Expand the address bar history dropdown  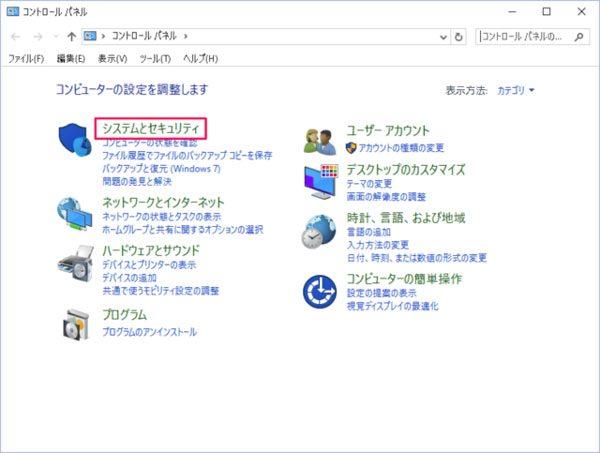443,37
